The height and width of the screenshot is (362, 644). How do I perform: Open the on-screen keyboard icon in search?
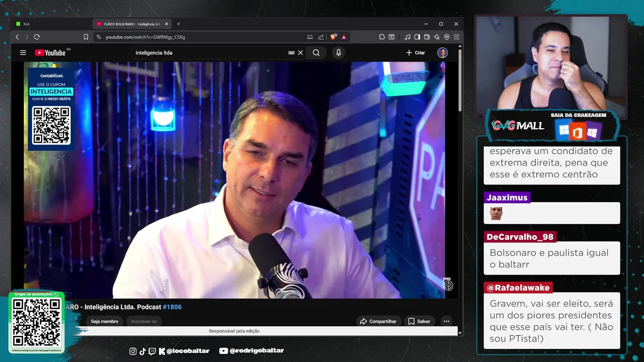(x=291, y=53)
